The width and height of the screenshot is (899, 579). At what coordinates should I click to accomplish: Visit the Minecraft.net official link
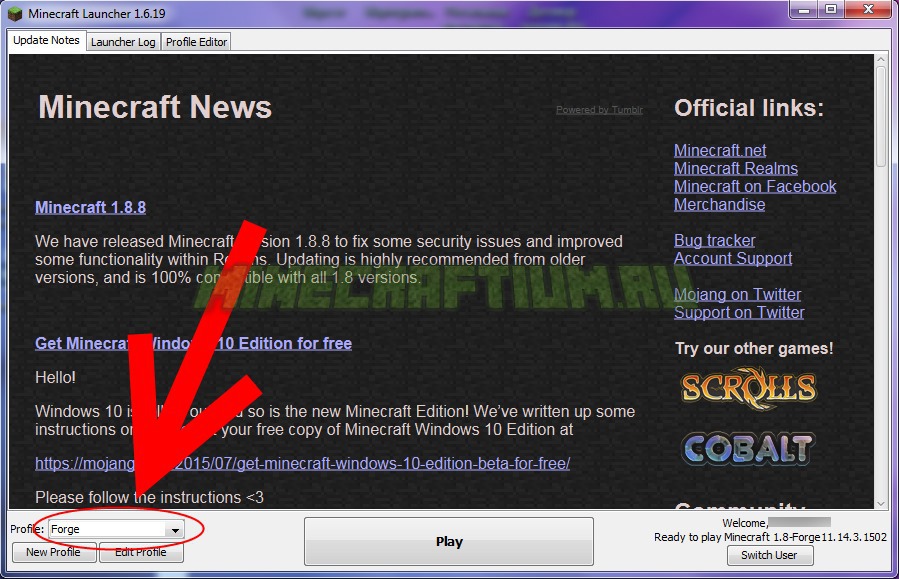pyautogui.click(x=720, y=150)
